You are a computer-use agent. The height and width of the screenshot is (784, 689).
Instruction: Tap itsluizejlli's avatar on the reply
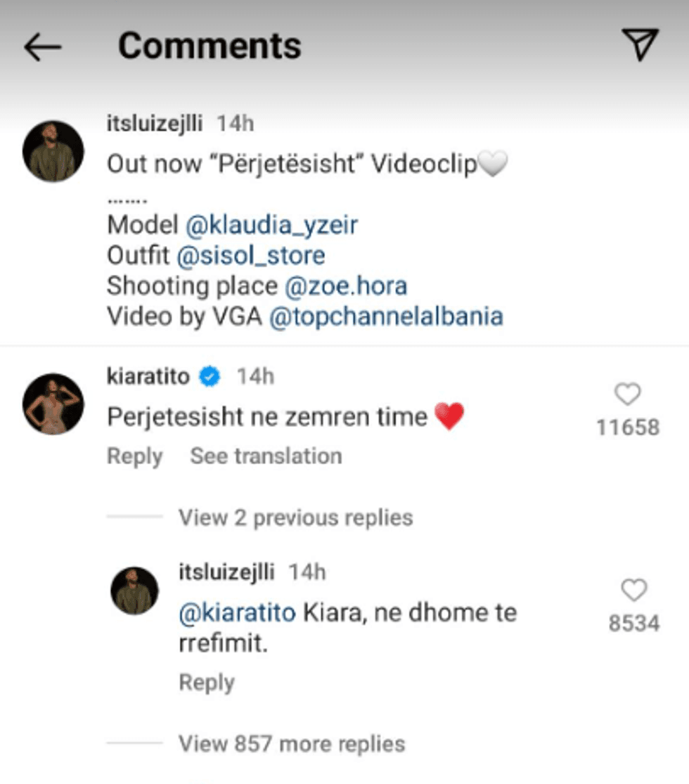point(134,591)
